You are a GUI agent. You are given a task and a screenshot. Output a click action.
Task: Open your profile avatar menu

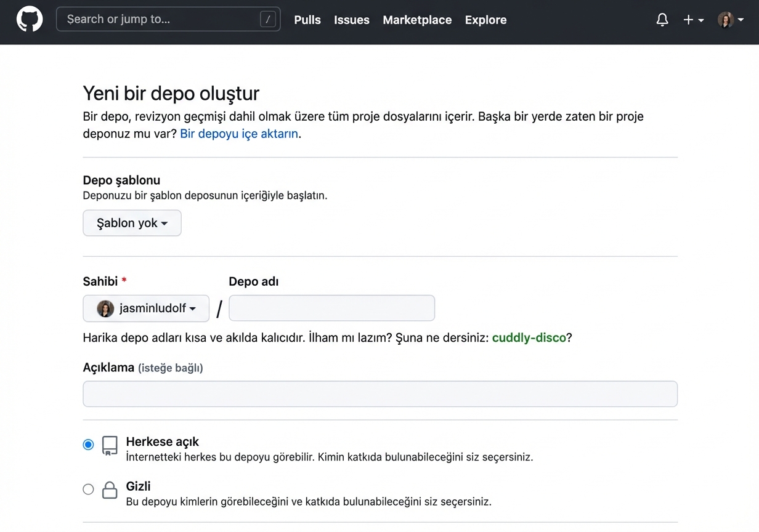pos(726,19)
